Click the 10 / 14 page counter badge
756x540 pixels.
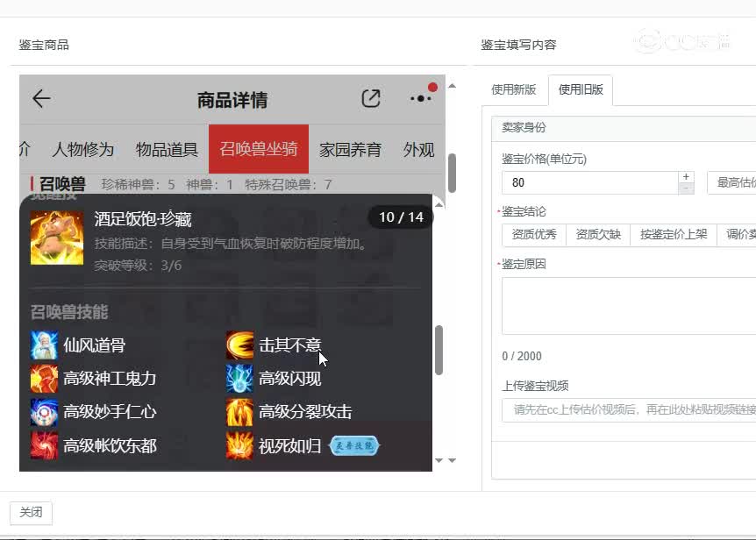point(401,217)
